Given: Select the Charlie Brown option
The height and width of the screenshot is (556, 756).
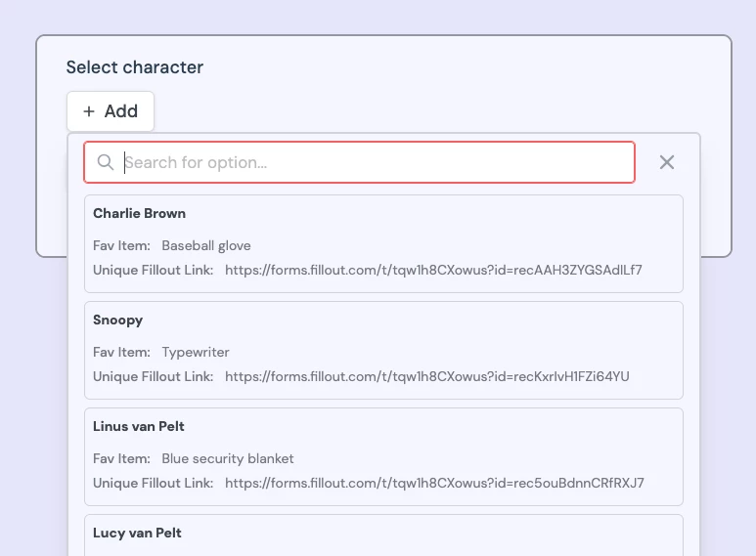Looking at the screenshot, I should coord(383,243).
